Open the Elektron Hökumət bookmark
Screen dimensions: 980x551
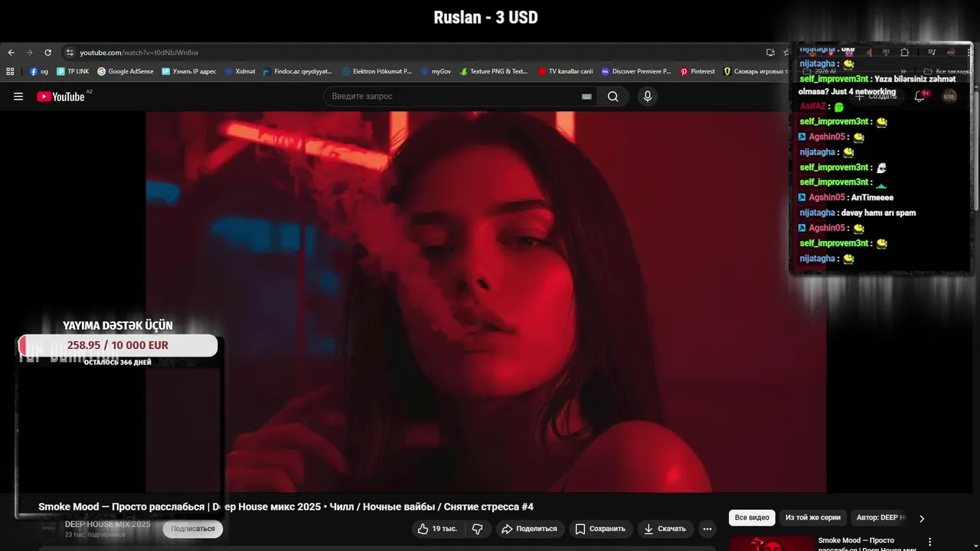coord(377,71)
